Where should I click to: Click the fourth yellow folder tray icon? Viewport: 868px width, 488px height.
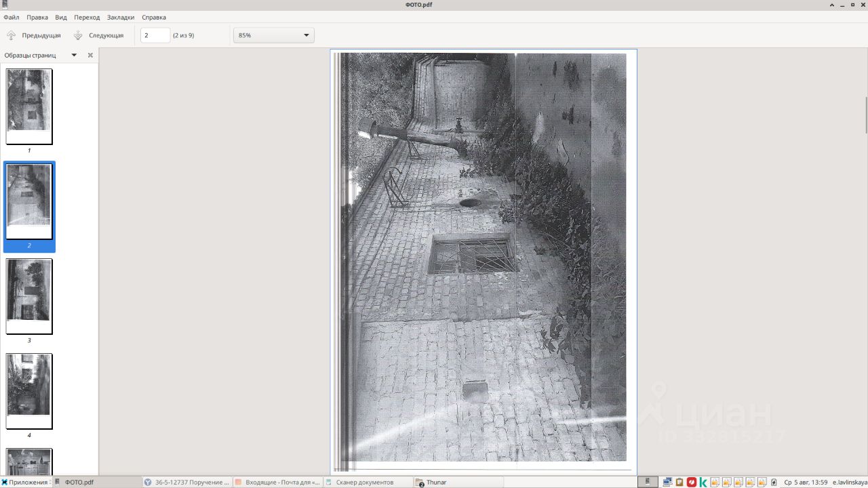[x=751, y=483]
